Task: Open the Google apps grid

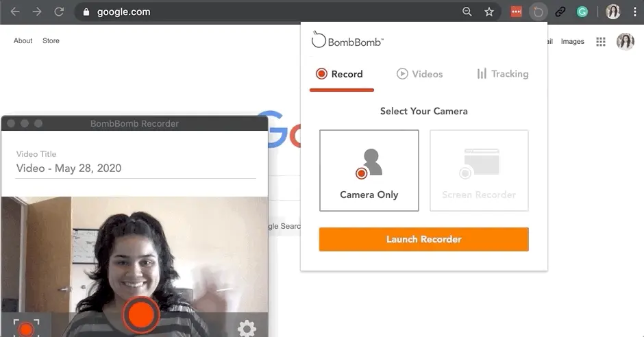Action: (x=601, y=42)
